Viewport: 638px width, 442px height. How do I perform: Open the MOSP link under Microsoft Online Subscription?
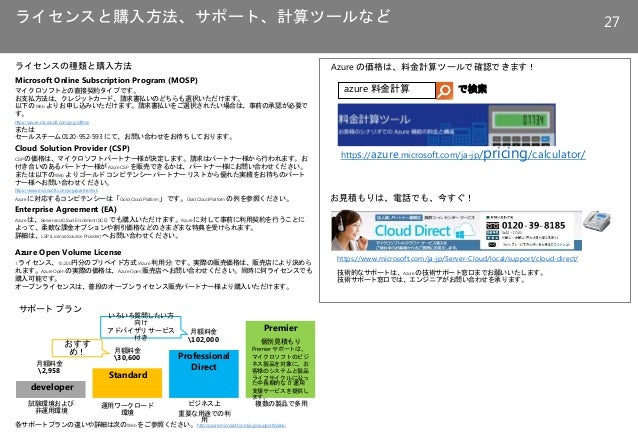click(52, 122)
